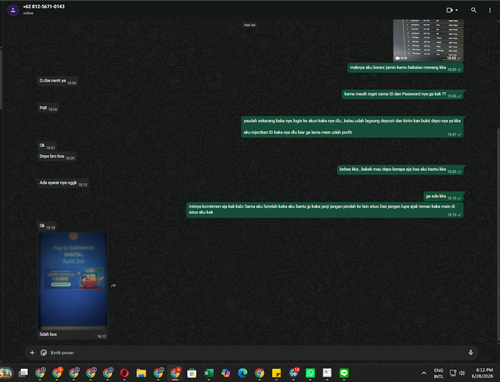Screen dimensions: 500x382
Task: Open the contact's profile avatar
Action: tap(13, 10)
